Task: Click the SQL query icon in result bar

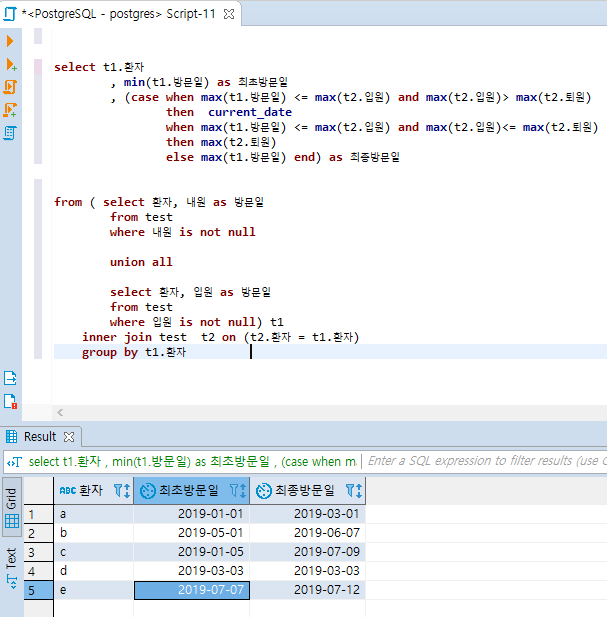Action: 15,462
